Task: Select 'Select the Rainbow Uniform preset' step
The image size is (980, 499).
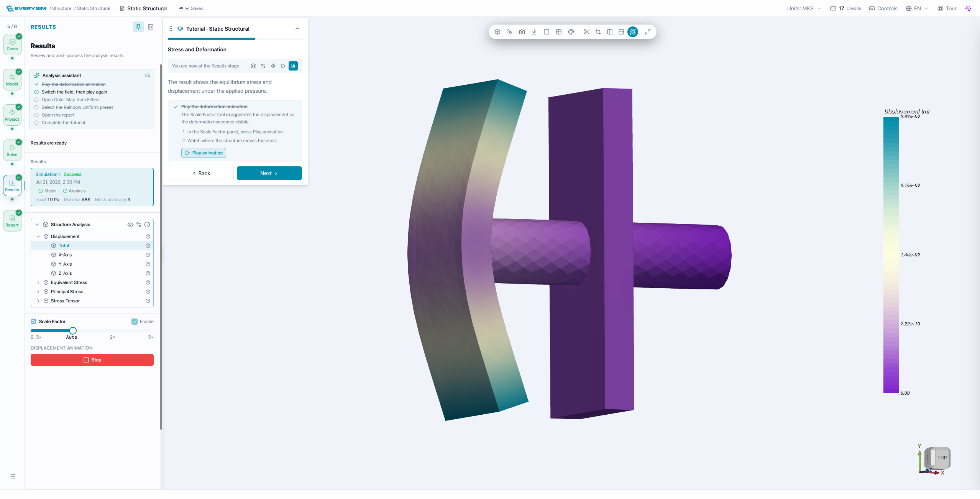Action: [77, 107]
